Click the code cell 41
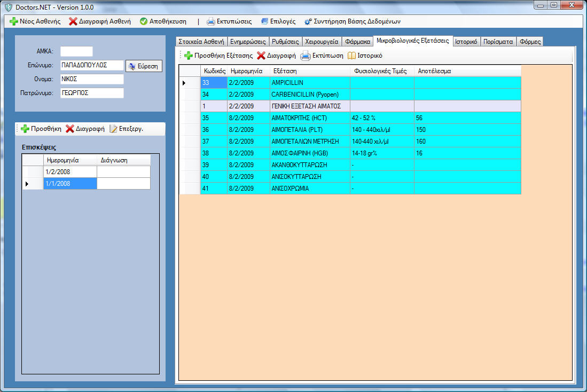The image size is (587, 392). click(214, 189)
